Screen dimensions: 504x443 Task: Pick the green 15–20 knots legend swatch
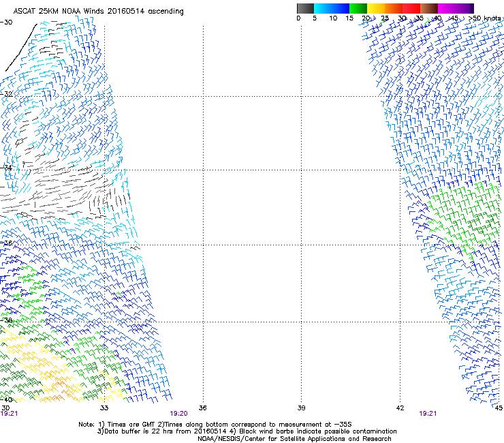[358, 8]
